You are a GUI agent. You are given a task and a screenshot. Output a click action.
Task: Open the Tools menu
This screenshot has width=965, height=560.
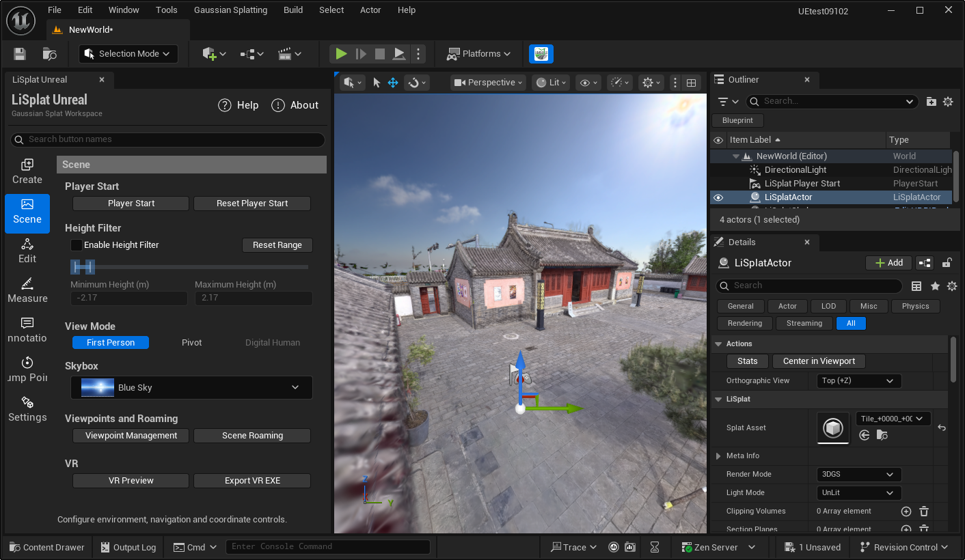167,10
